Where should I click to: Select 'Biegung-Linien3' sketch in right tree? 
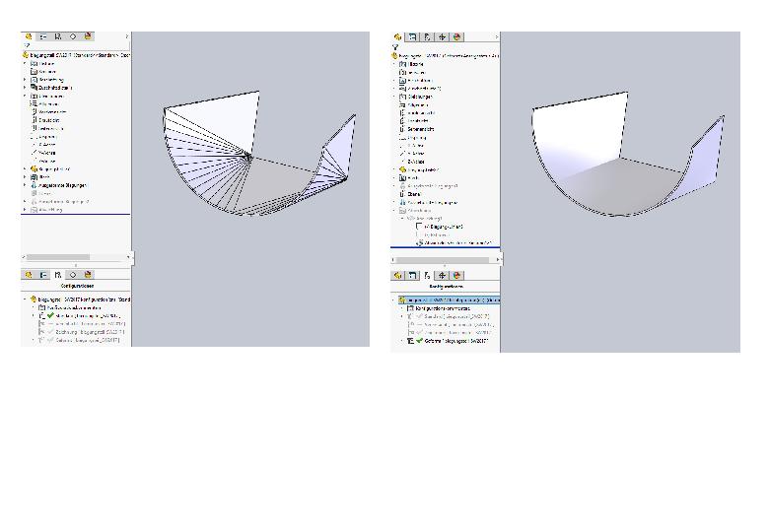440,227
